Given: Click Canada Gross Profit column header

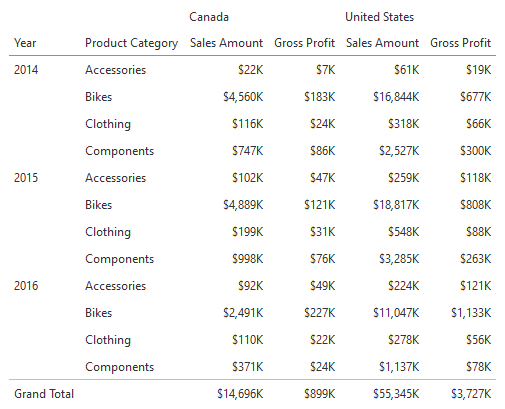Looking at the screenshot, I should point(305,43).
